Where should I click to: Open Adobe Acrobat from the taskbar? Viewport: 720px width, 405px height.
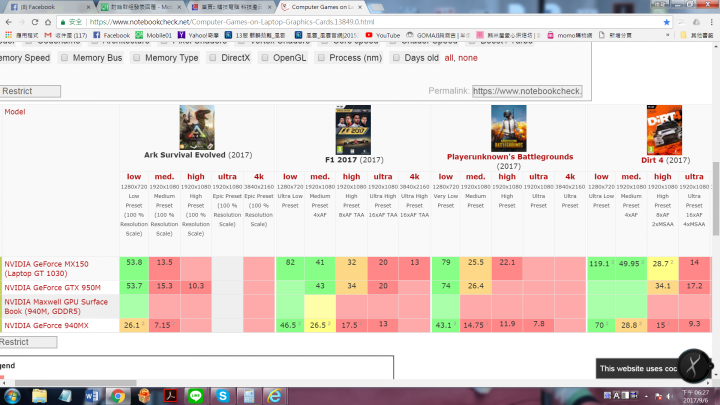[x=170, y=396]
